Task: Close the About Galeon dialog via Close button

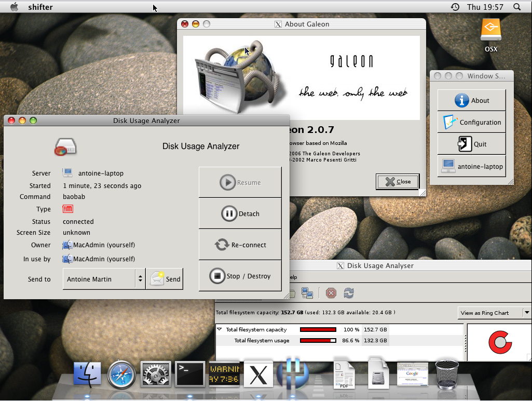Action: (x=397, y=182)
